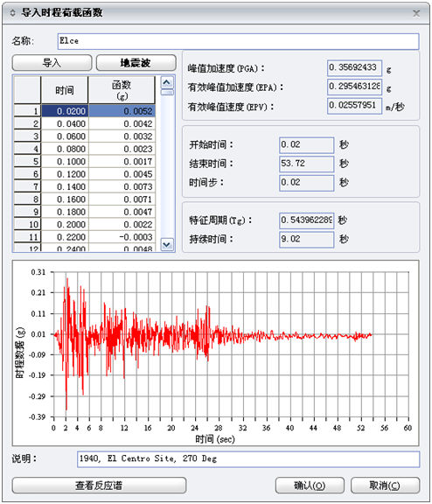
Task: Click the scroll down arrow of table
Action: (x=167, y=245)
